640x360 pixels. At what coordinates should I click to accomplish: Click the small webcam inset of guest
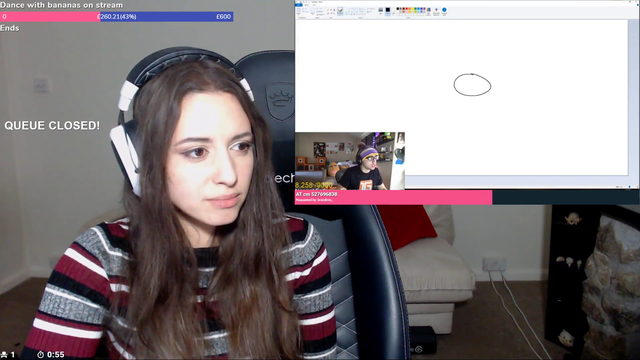click(350, 161)
